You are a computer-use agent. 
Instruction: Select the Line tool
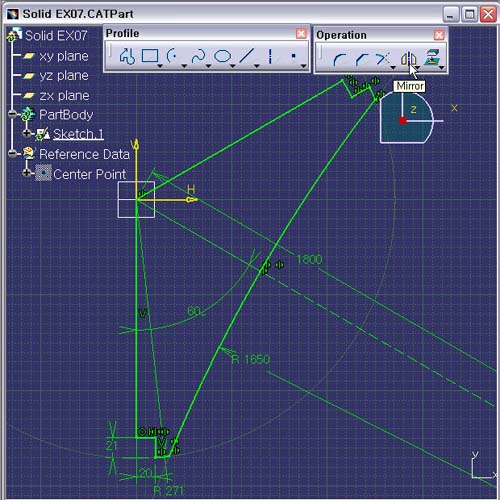coord(247,56)
